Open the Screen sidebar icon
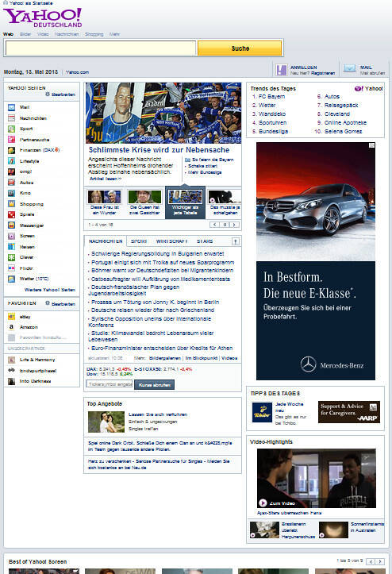Image resolution: width=392 pixels, height=574 pixels. coord(11,236)
